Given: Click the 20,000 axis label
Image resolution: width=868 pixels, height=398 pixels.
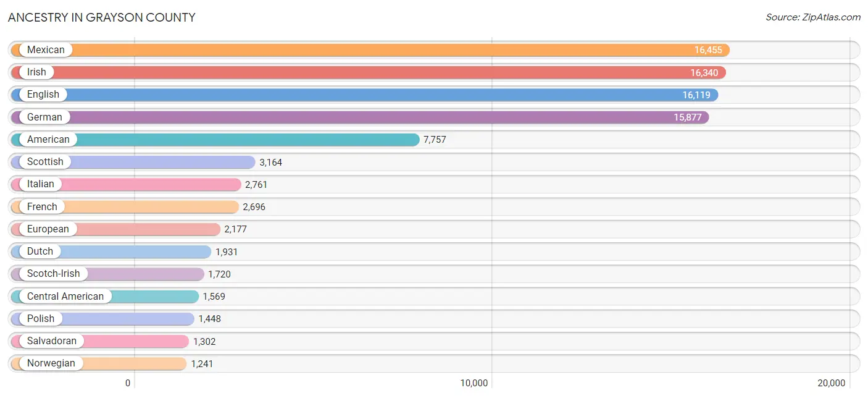Looking at the screenshot, I should (831, 383).
